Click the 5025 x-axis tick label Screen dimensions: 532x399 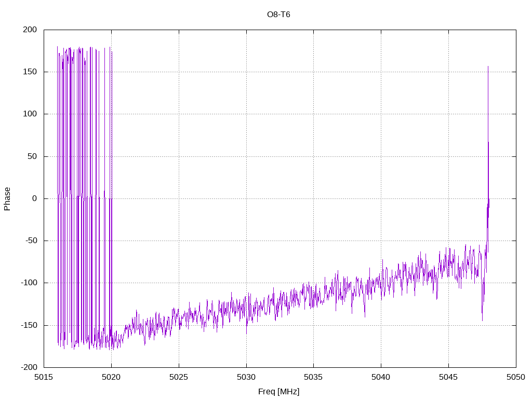click(179, 377)
